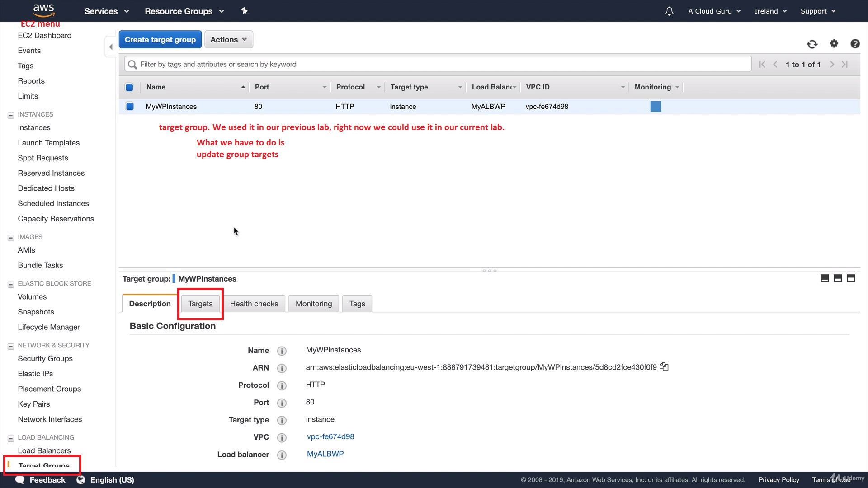
Task: Copy the ARN with the clipboard icon
Action: (x=664, y=367)
